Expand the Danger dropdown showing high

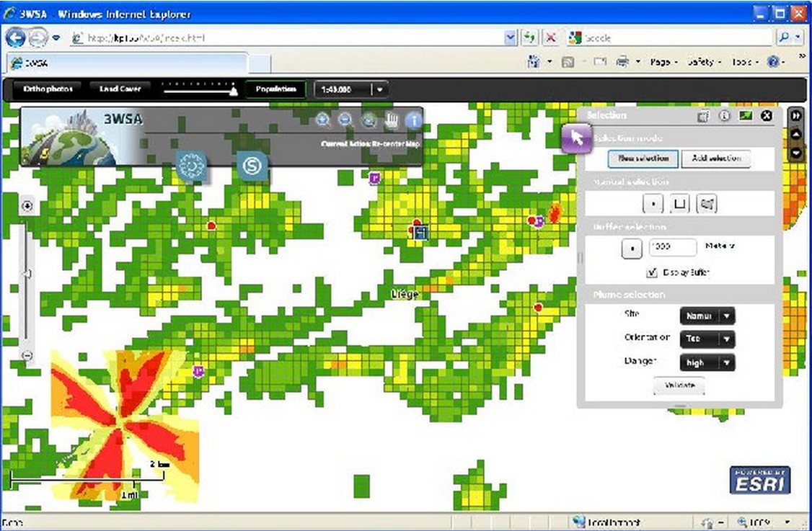pos(727,362)
